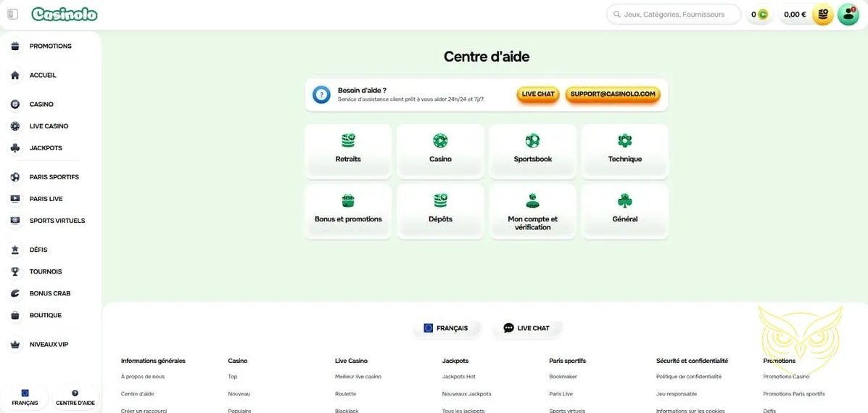Open the Bonus et promotions help category
This screenshot has height=413, width=868.
348,211
